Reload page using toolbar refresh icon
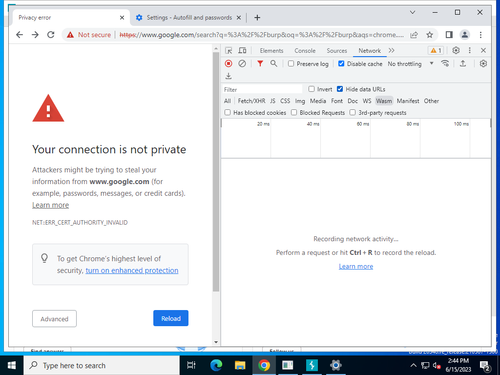The image size is (500, 375). pos(51,35)
